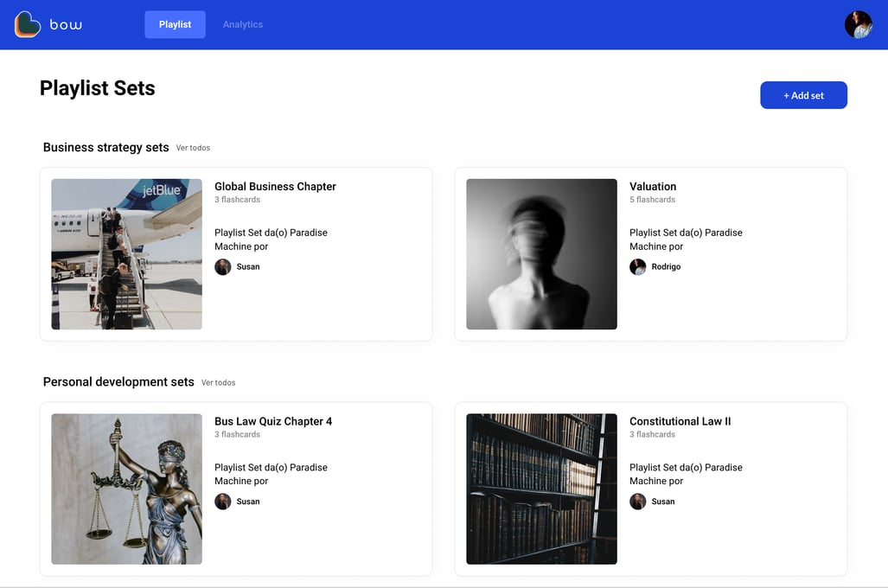The image size is (888, 588).
Task: Switch to the Analytics tab
Action: pyautogui.click(x=242, y=24)
